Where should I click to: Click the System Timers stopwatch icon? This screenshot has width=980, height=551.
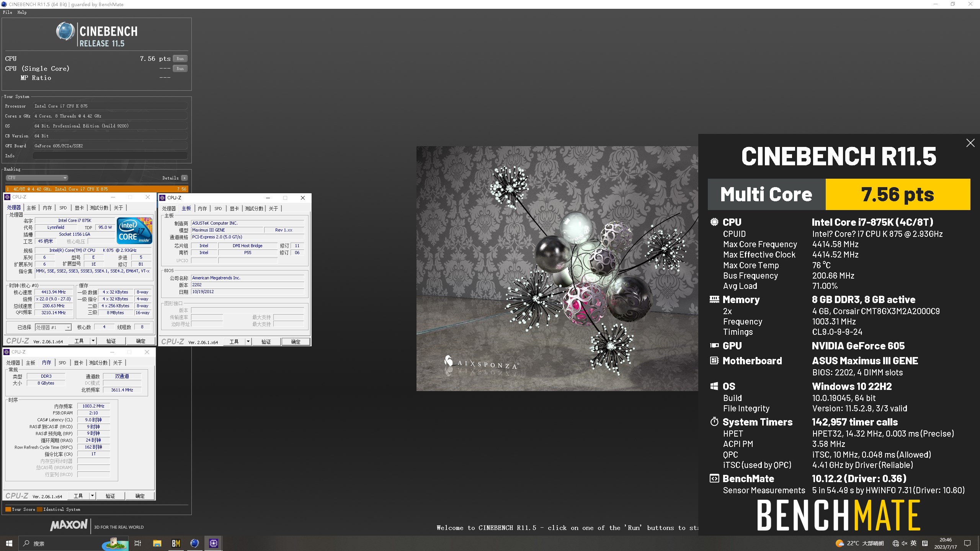pos(714,422)
